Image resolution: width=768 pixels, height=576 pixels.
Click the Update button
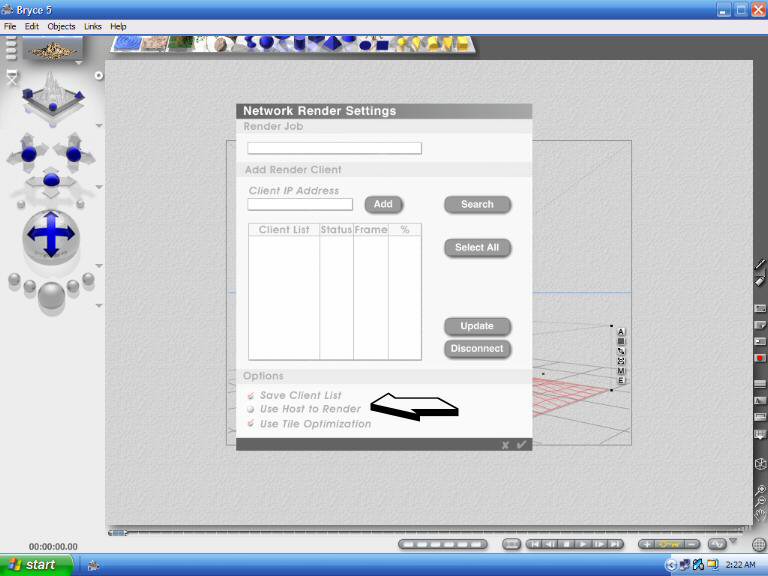[x=478, y=326]
